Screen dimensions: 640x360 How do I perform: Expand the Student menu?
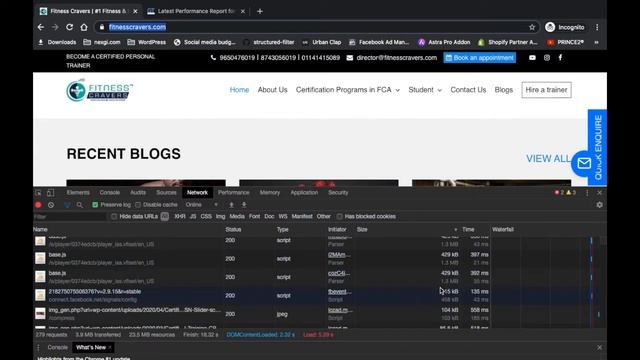coord(425,90)
